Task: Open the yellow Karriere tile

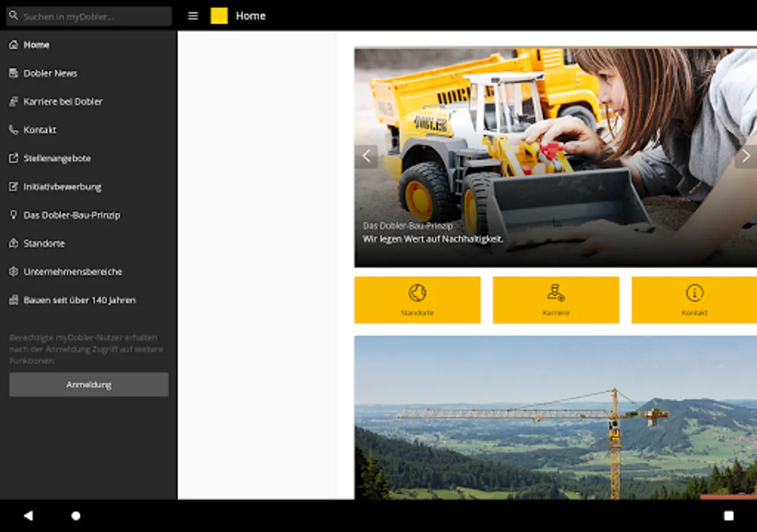Action: (556, 300)
